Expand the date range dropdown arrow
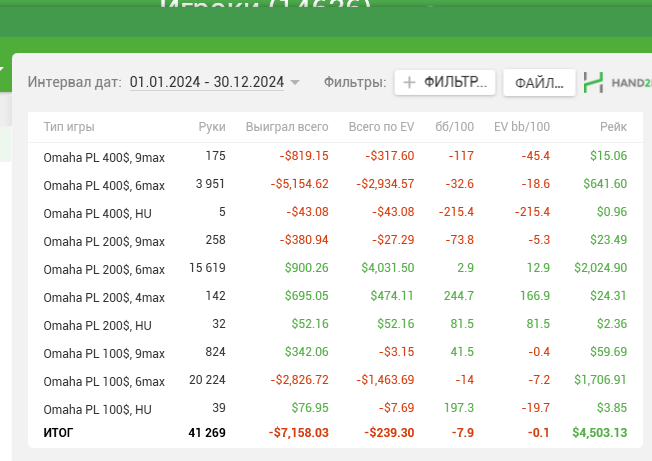The width and height of the screenshot is (652, 461). (x=295, y=82)
